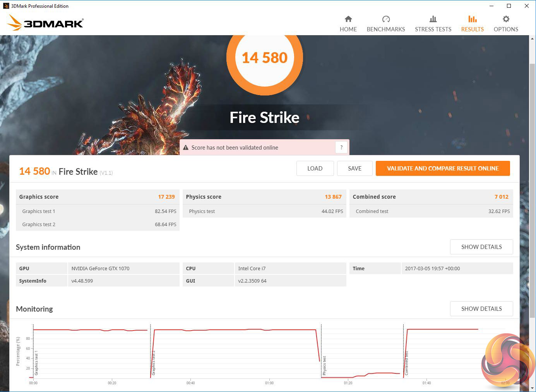
Task: Click the 01:20 time axis label
Action: tap(348, 383)
